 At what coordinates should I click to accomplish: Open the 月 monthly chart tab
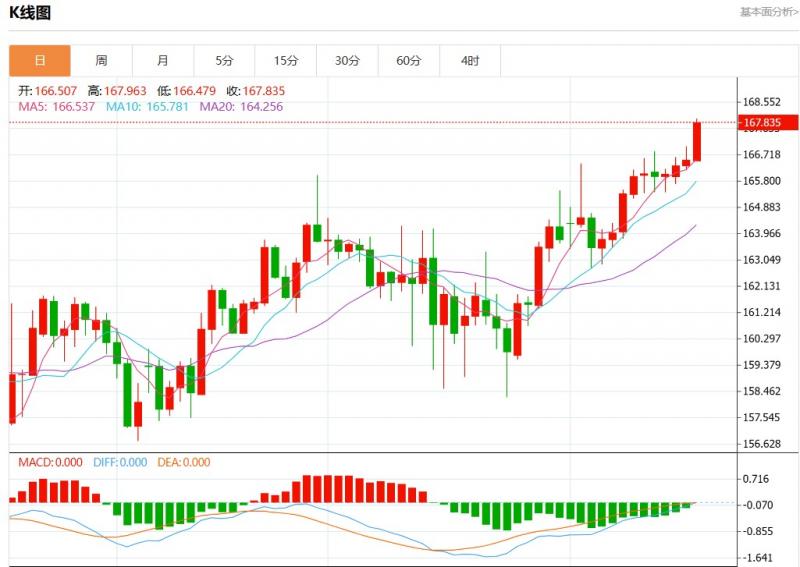pos(163,61)
